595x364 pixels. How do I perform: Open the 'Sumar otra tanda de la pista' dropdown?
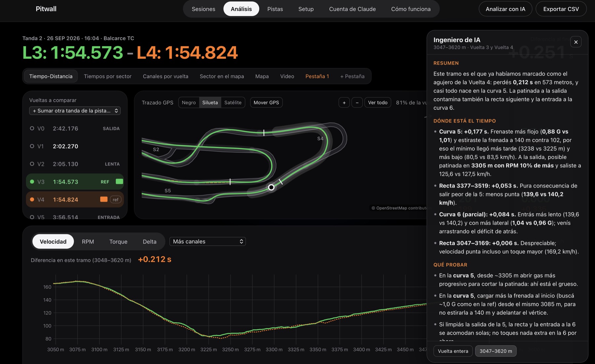(x=75, y=111)
